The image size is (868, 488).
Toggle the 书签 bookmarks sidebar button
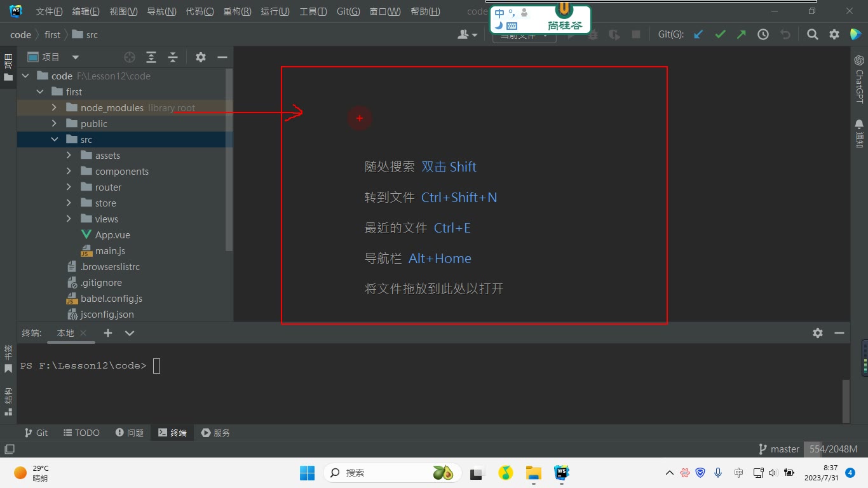[x=8, y=358]
